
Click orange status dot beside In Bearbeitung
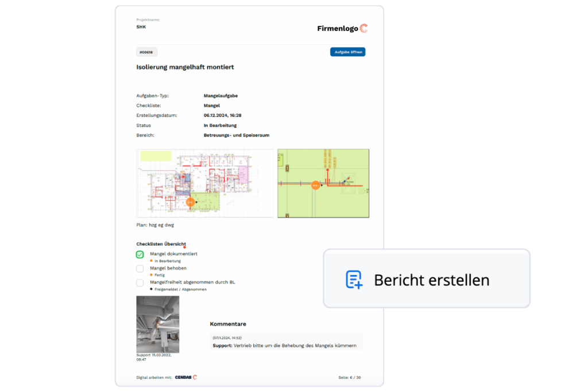[152, 261]
